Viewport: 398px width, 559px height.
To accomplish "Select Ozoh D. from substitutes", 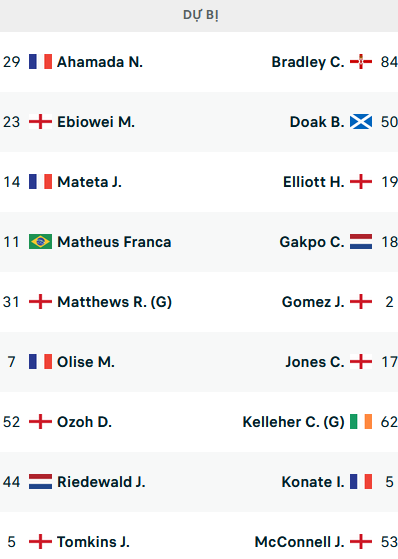I will point(85,422).
